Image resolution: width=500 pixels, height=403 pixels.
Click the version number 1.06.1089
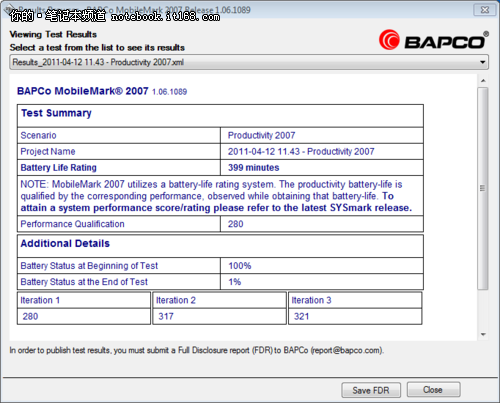(x=169, y=92)
